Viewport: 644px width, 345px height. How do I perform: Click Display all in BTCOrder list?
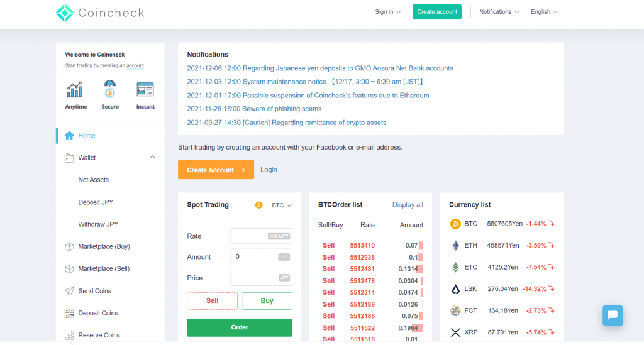[408, 205]
